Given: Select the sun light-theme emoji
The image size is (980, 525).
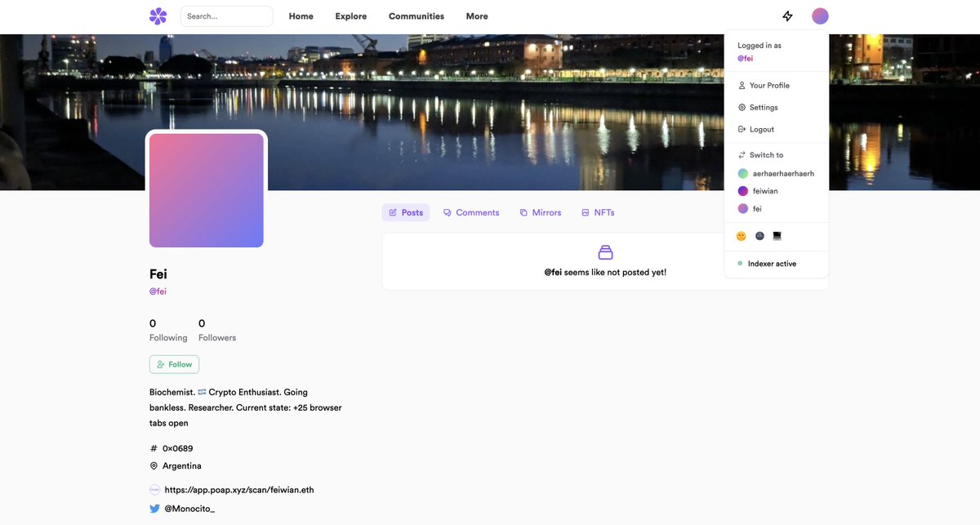Looking at the screenshot, I should [x=742, y=236].
